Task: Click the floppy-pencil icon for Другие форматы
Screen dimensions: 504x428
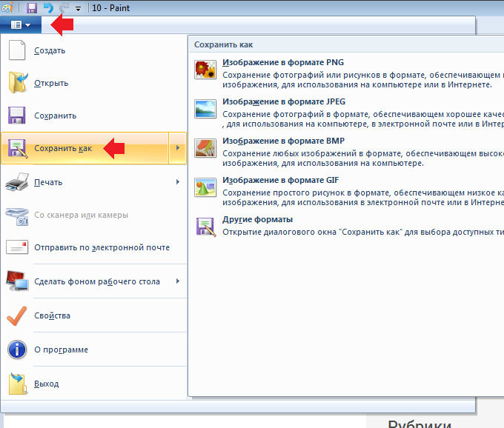Action: tap(206, 227)
